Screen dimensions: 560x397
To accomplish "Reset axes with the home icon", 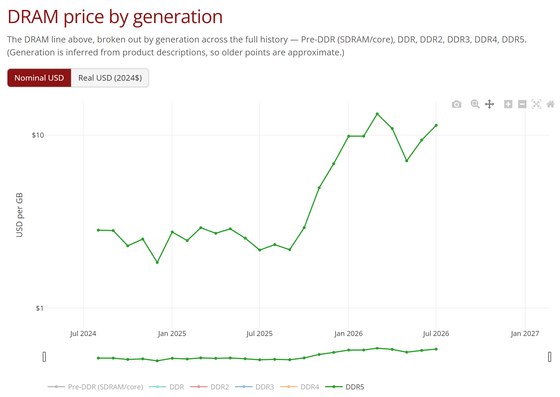I will coord(550,104).
